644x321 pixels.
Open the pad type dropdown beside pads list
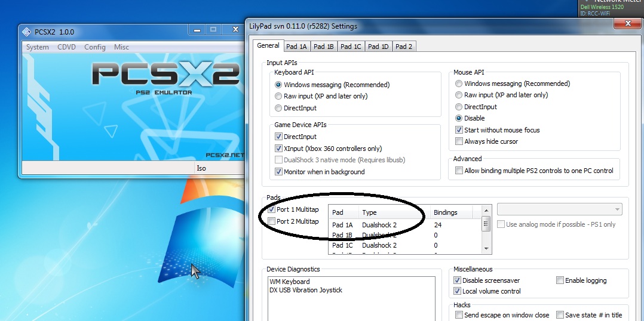tap(559, 209)
